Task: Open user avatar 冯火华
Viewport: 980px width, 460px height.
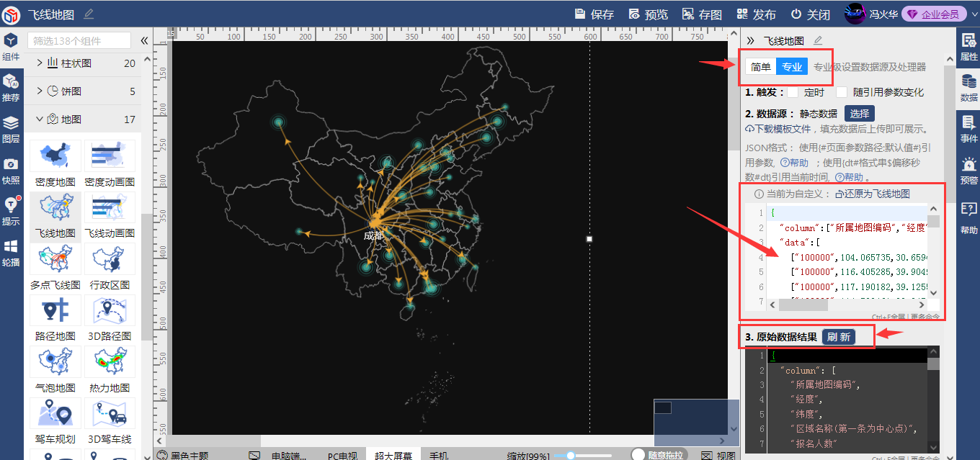Action: click(x=855, y=14)
